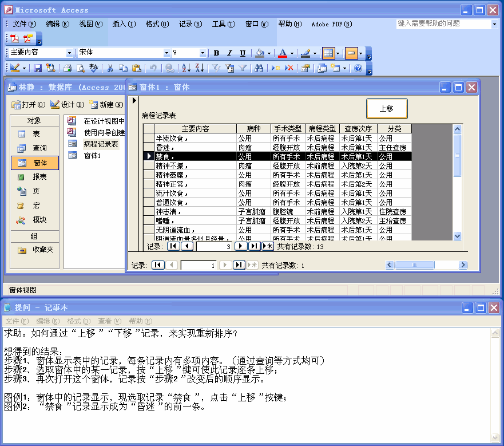Expand the 宋体 font name dropdown
Image resolution: width=504 pixels, height=446 pixels.
click(x=166, y=53)
